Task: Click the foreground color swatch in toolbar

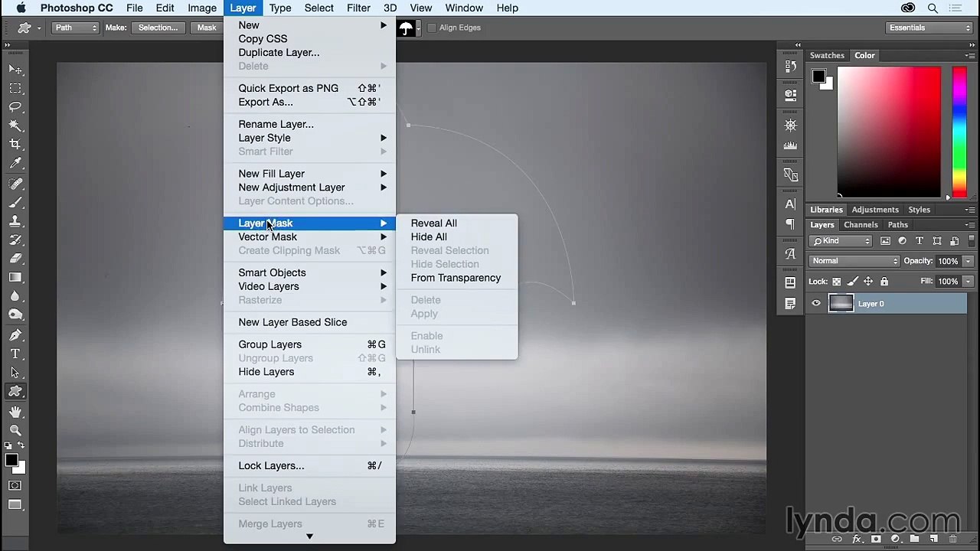Action: click(11, 460)
